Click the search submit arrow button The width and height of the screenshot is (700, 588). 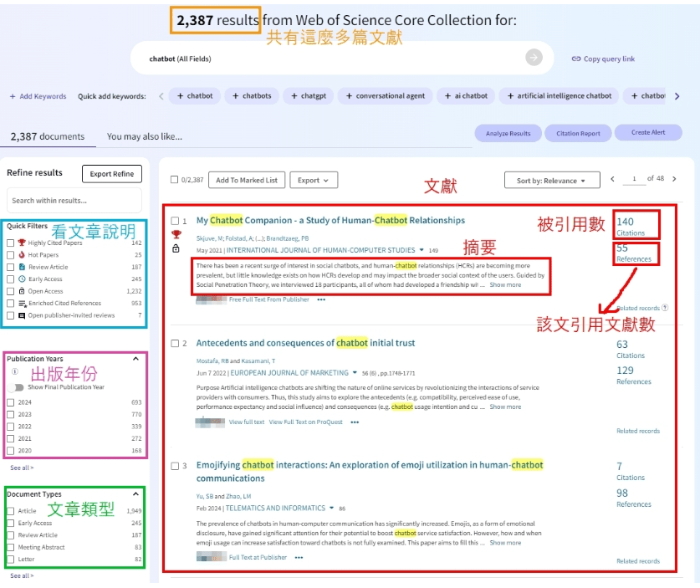534,58
